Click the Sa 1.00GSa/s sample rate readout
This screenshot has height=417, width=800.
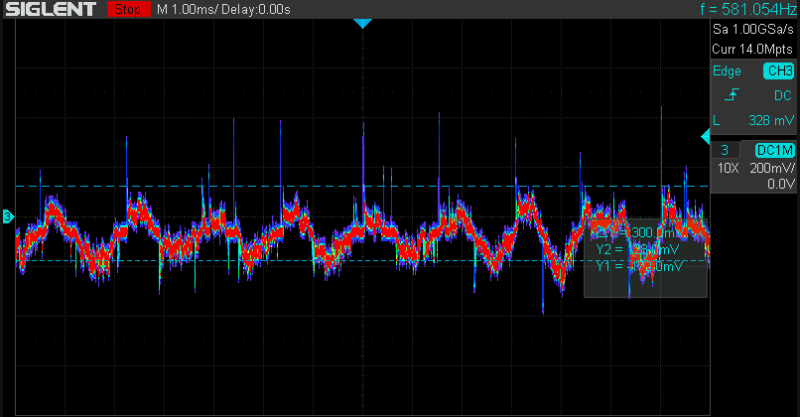(752, 30)
